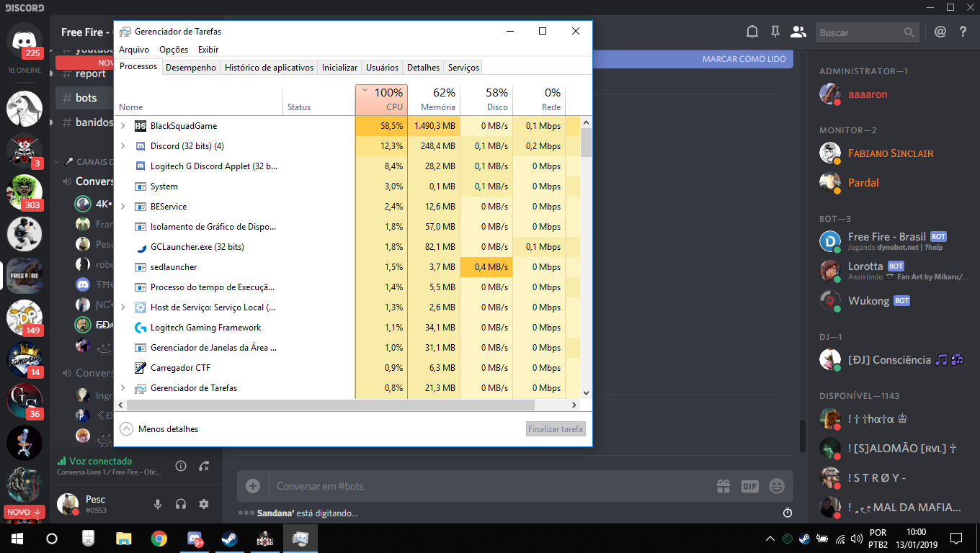Expand BlackSquadGame process row

(x=123, y=126)
